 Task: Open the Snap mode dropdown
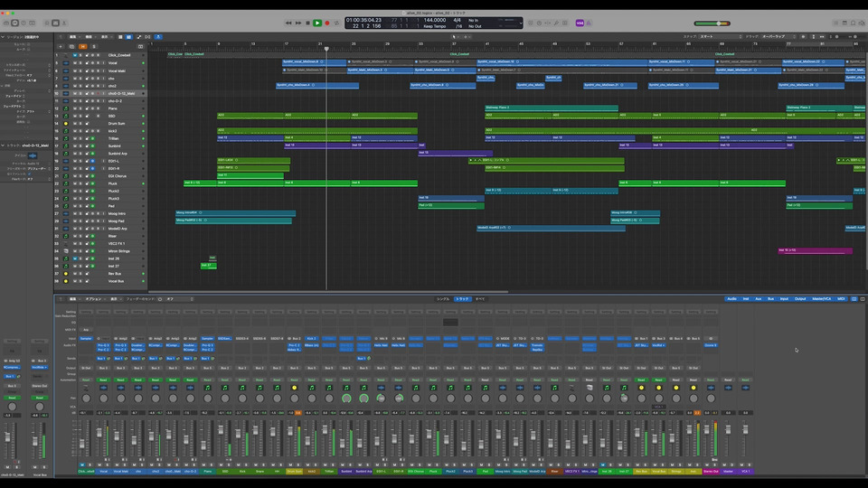pyautogui.click(x=720, y=36)
